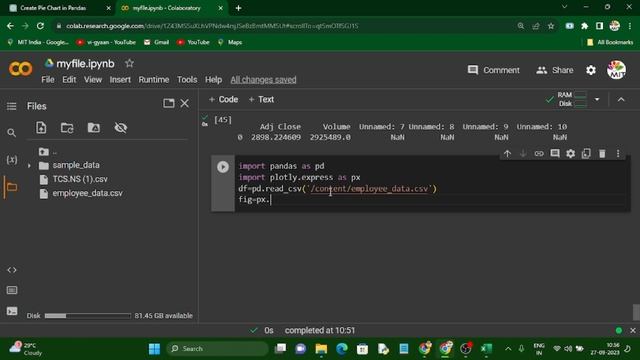Open the Comment panel
Screen dimensions: 640x360
(x=493, y=70)
